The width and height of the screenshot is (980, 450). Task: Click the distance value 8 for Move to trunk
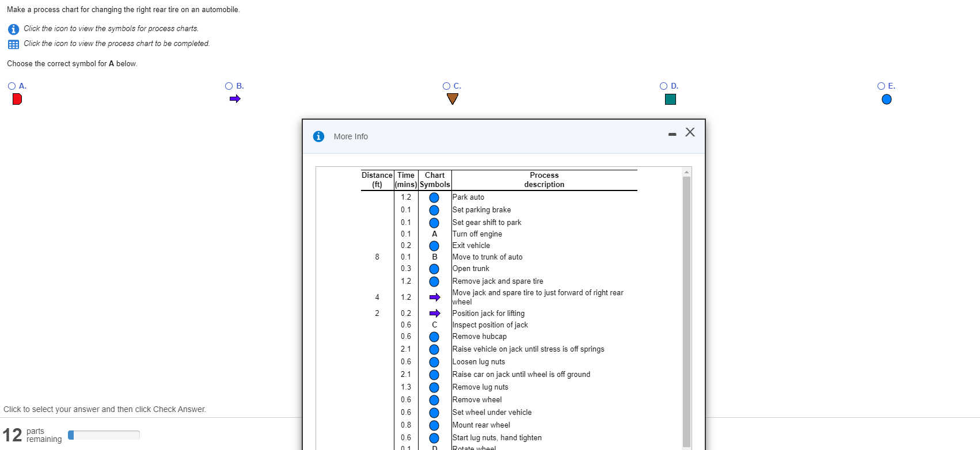[x=377, y=257]
